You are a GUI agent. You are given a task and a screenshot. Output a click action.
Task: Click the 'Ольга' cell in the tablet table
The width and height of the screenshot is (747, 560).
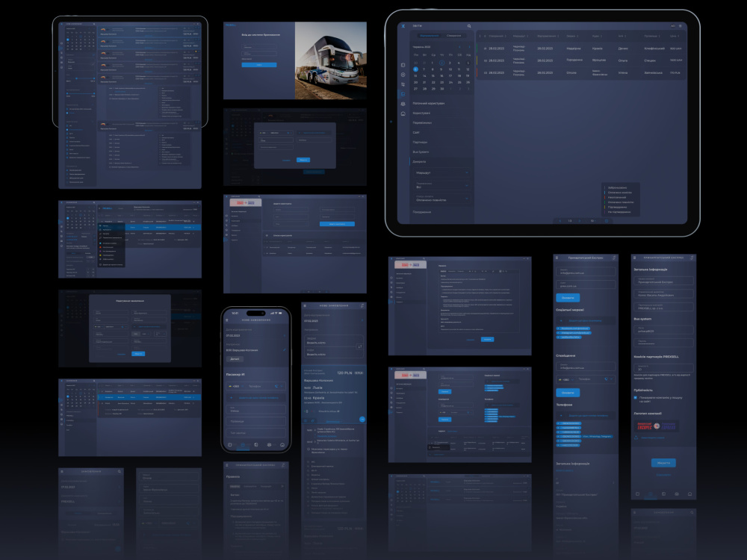click(623, 60)
